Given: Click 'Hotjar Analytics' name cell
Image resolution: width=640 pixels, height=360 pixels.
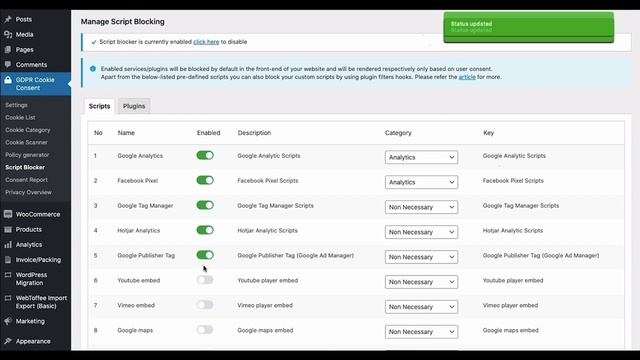Looking at the screenshot, I should [x=139, y=230].
